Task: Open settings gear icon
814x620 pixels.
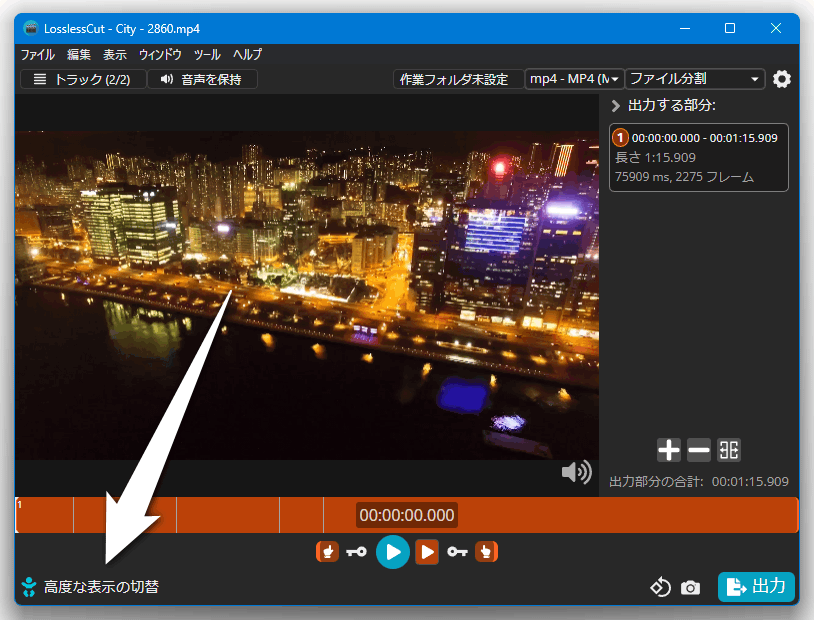Action: pyautogui.click(x=782, y=79)
